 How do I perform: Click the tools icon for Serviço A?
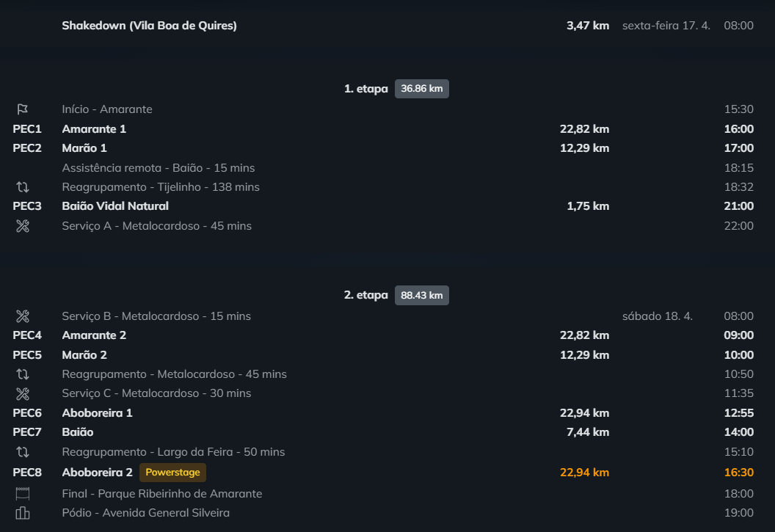(22, 226)
